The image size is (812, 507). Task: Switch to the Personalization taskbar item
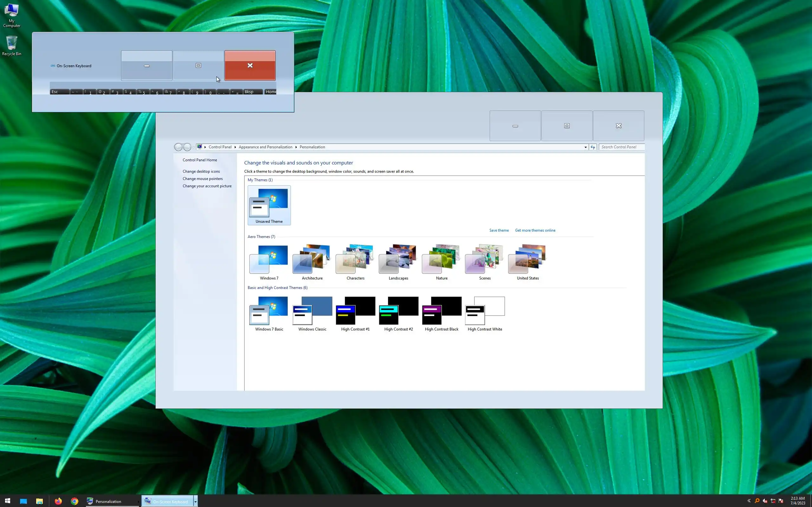click(x=108, y=501)
